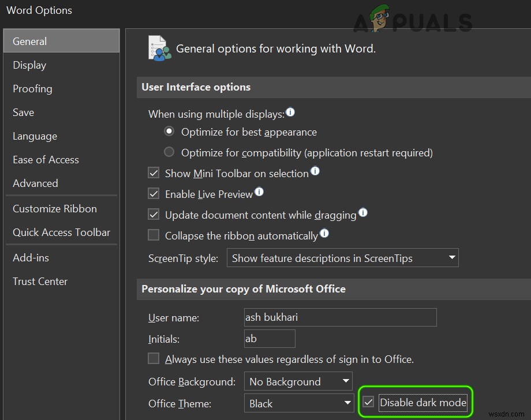Click the info icon next to dragging option
This screenshot has width=531, height=420.
363,213
